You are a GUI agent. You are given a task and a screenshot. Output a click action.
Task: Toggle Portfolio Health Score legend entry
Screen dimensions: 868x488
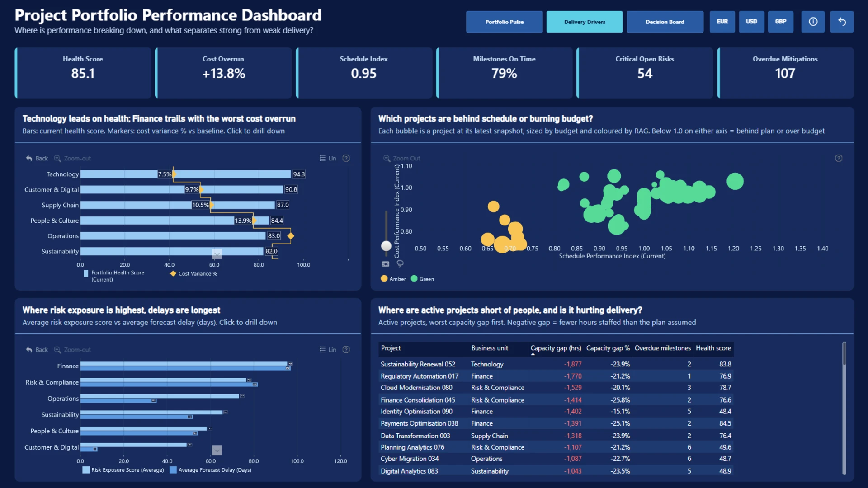(114, 276)
